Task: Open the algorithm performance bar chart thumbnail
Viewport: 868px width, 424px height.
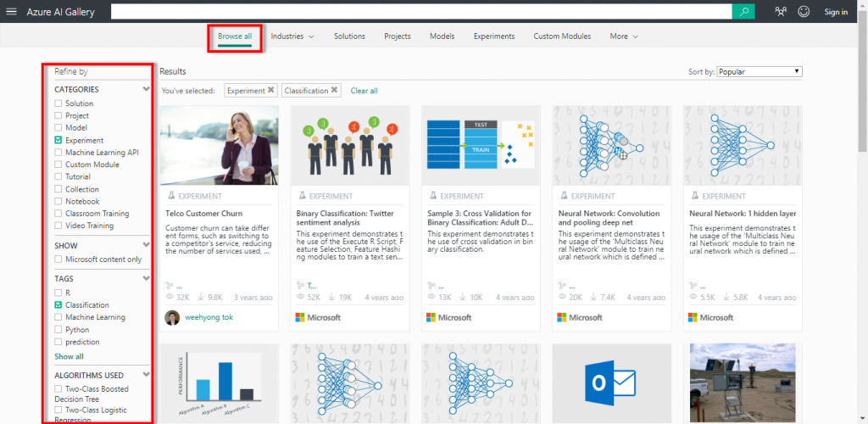Action: click(x=220, y=383)
